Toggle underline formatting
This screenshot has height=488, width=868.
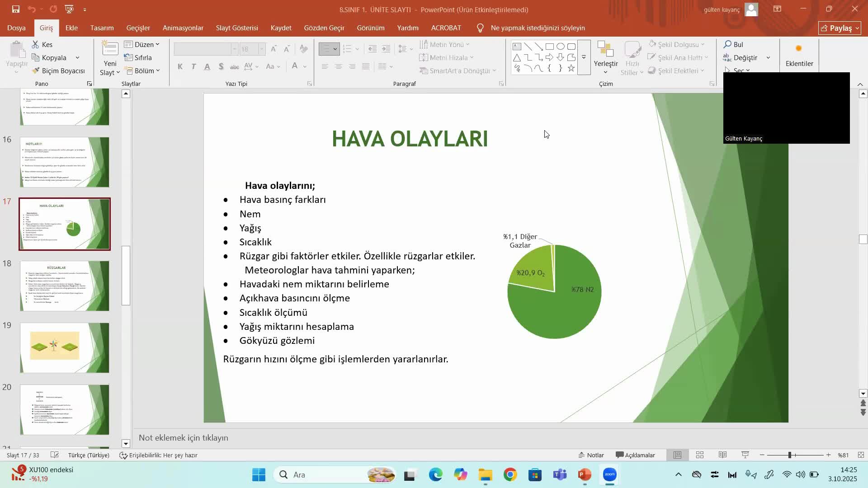pyautogui.click(x=207, y=66)
